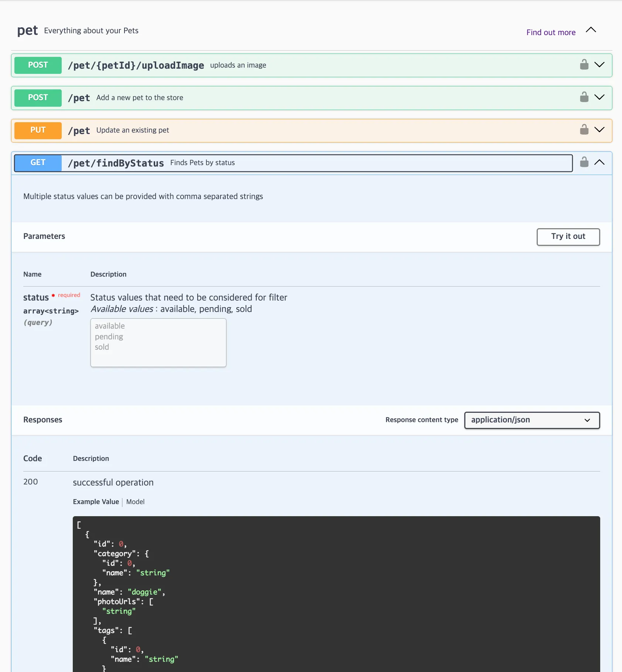622x672 pixels.
Task: Collapse the pet tag section arrow
Action: click(591, 30)
